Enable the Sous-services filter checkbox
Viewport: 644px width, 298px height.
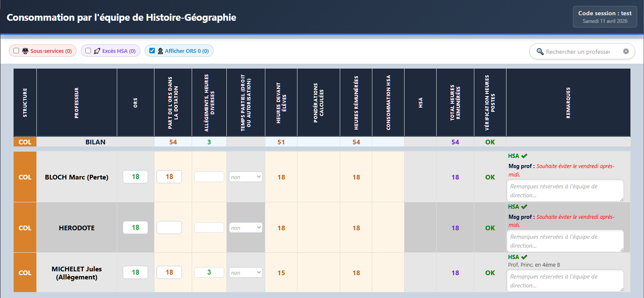pos(17,51)
